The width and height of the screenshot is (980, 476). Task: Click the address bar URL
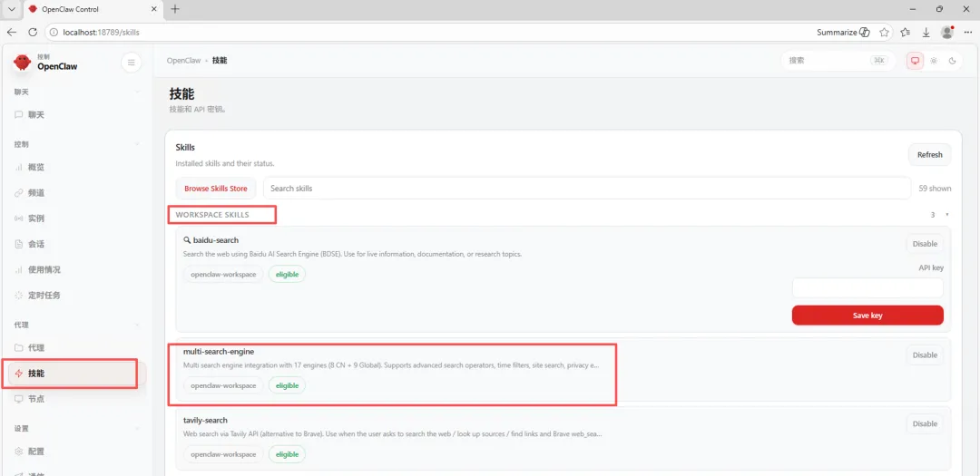(102, 32)
